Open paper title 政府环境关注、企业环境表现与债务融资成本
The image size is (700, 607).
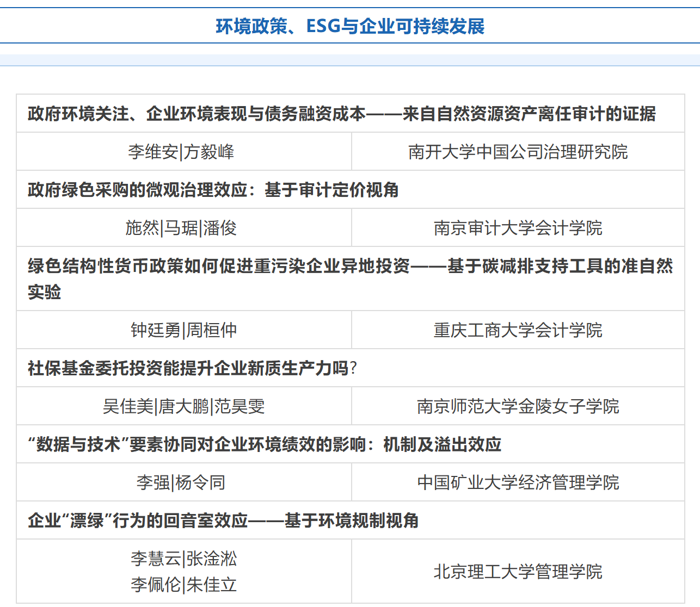(341, 114)
